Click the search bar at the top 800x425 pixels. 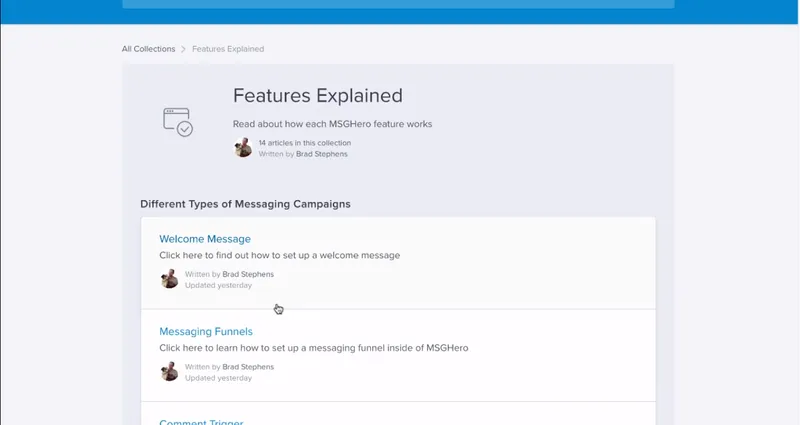(398, 4)
